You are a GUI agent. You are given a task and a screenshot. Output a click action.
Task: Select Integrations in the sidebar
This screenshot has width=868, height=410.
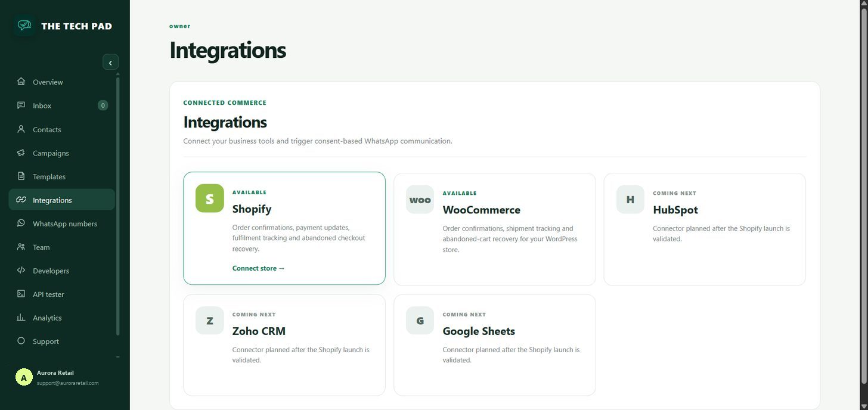point(61,200)
